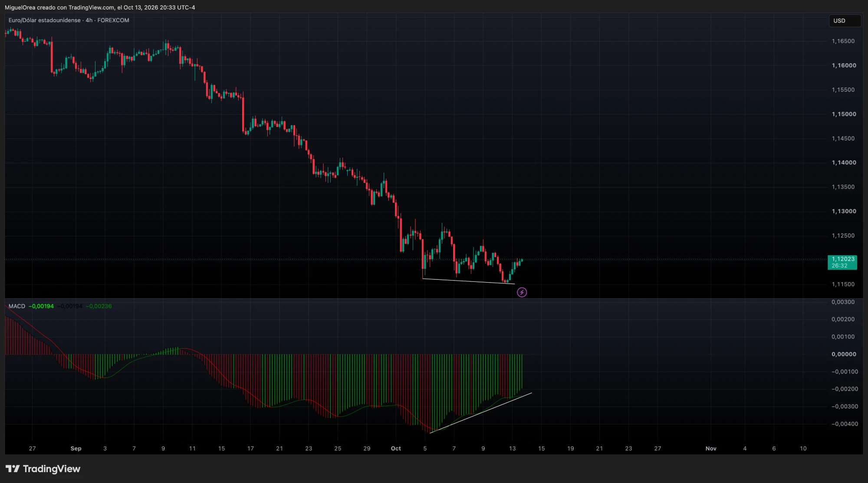Click MACD value -0,00194 in green
The width and height of the screenshot is (868, 483).
tap(41, 306)
